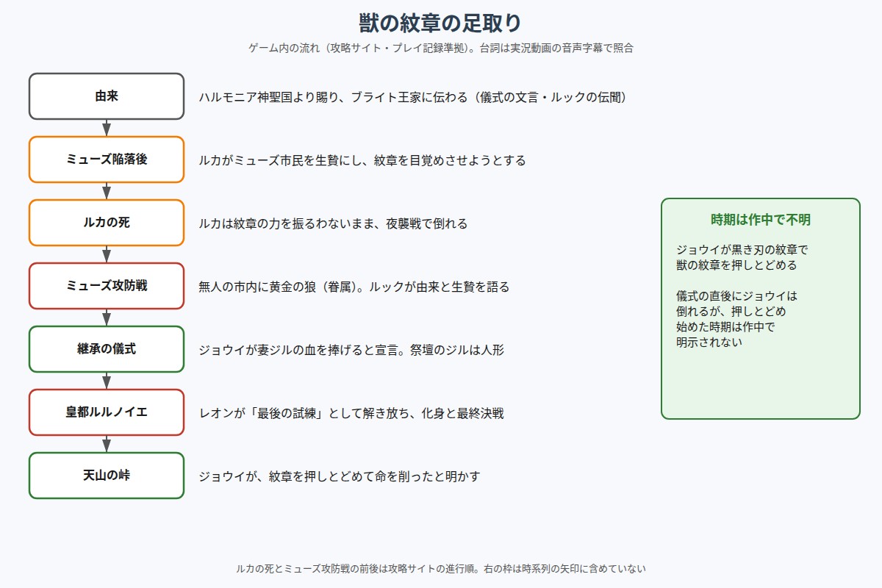Click the green heading 時期は作中で不明
This screenshot has height=588, width=882.
[761, 220]
